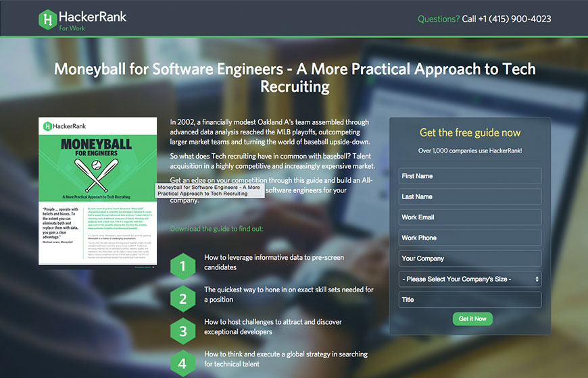Click the HackerRank For Work logo
This screenshot has height=378, width=588.
coord(82,20)
